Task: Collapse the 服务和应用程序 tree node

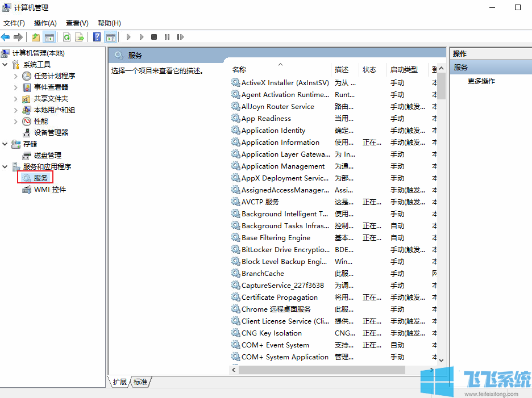Action: click(x=5, y=167)
